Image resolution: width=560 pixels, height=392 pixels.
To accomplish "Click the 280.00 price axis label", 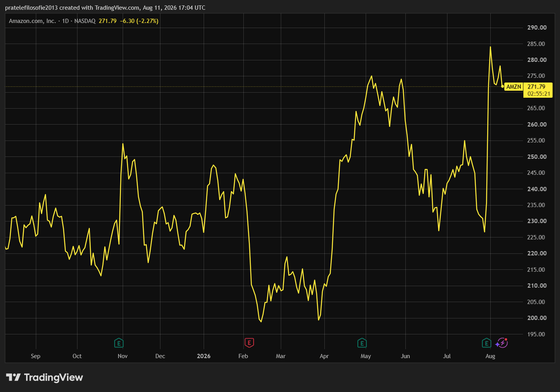I will click(537, 60).
